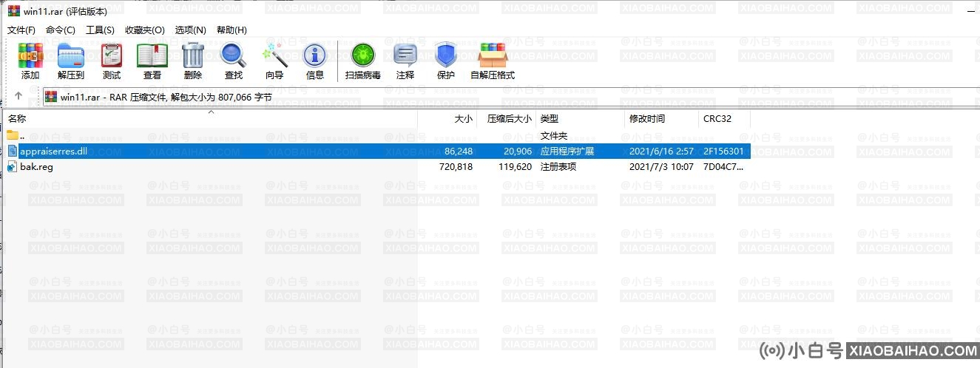The image size is (980, 368).
Task: Click the bak.reg registry file icon
Action: pyautogui.click(x=12, y=166)
